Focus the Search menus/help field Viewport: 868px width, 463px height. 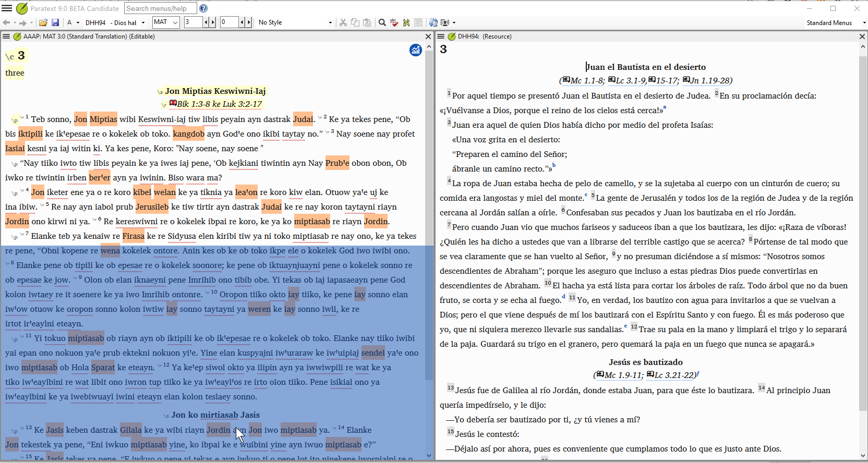(x=160, y=8)
